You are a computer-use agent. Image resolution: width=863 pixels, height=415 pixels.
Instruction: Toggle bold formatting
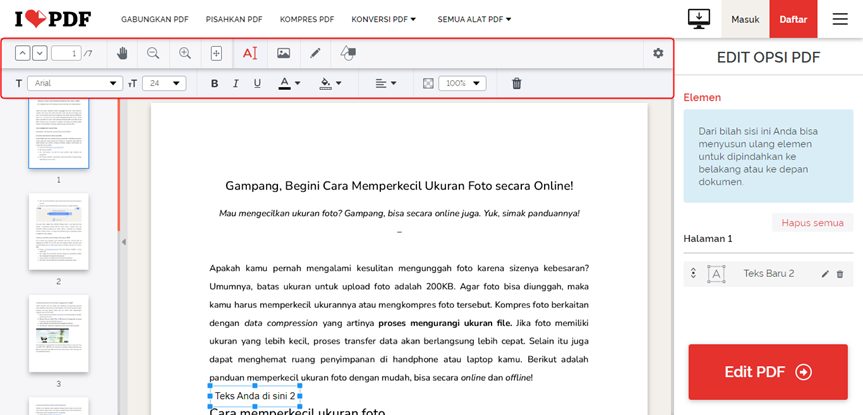pos(215,84)
